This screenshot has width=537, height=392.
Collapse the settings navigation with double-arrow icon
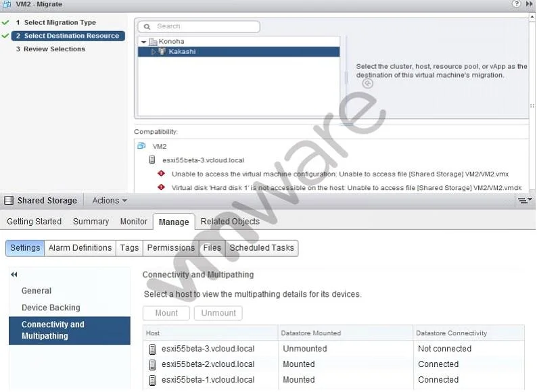click(x=14, y=274)
